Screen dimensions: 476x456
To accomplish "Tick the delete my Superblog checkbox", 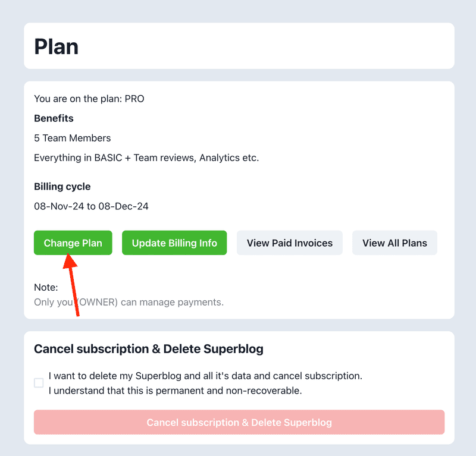I will point(39,383).
